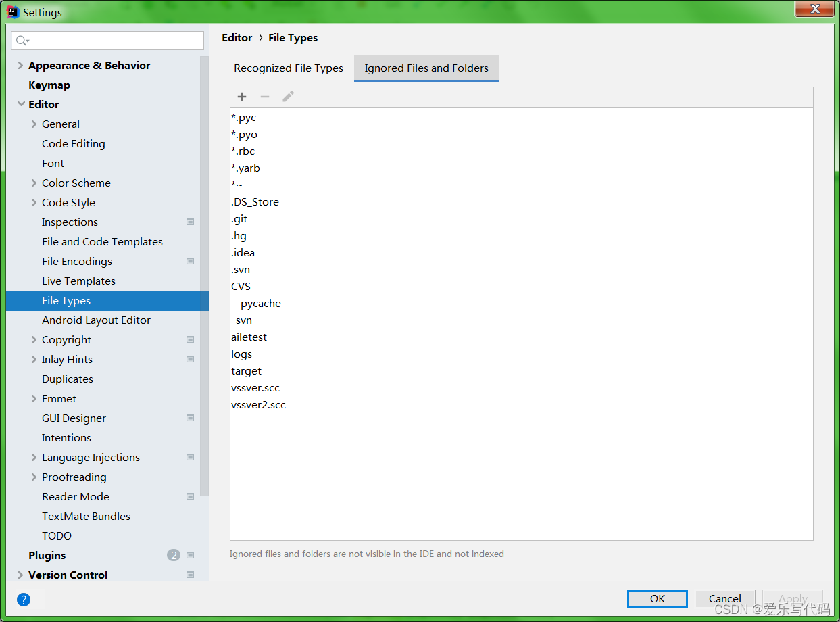840x622 pixels.
Task: Open Font settings
Action: (x=53, y=163)
